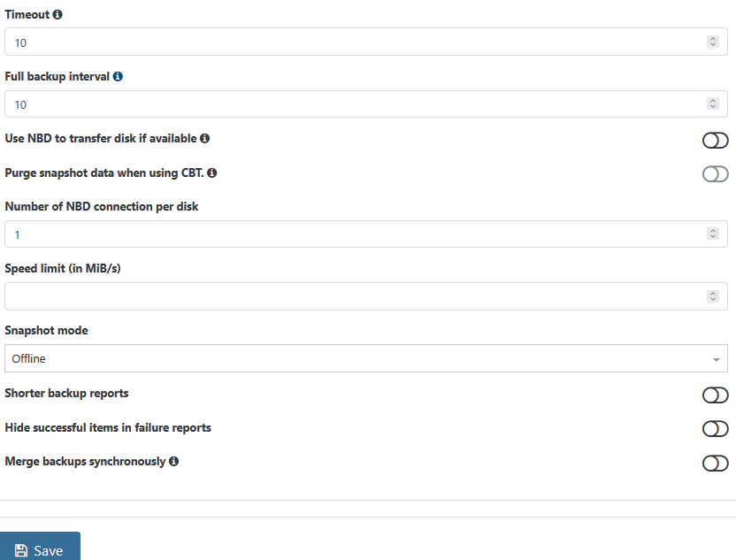Image resolution: width=736 pixels, height=560 pixels.
Task: Click the floppy disk icon on Save
Action: click(x=21, y=550)
